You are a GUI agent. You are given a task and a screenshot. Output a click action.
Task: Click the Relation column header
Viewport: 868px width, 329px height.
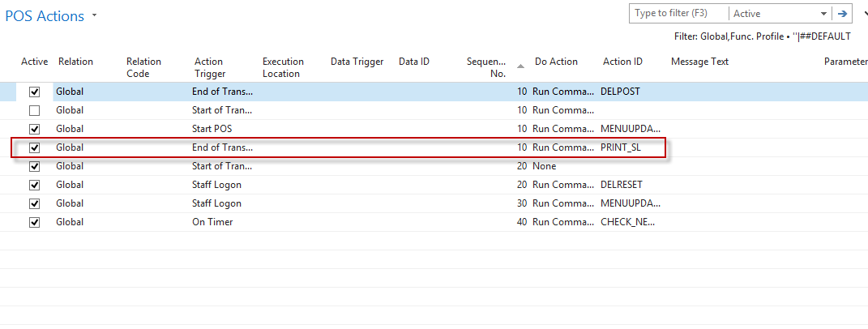(x=75, y=62)
